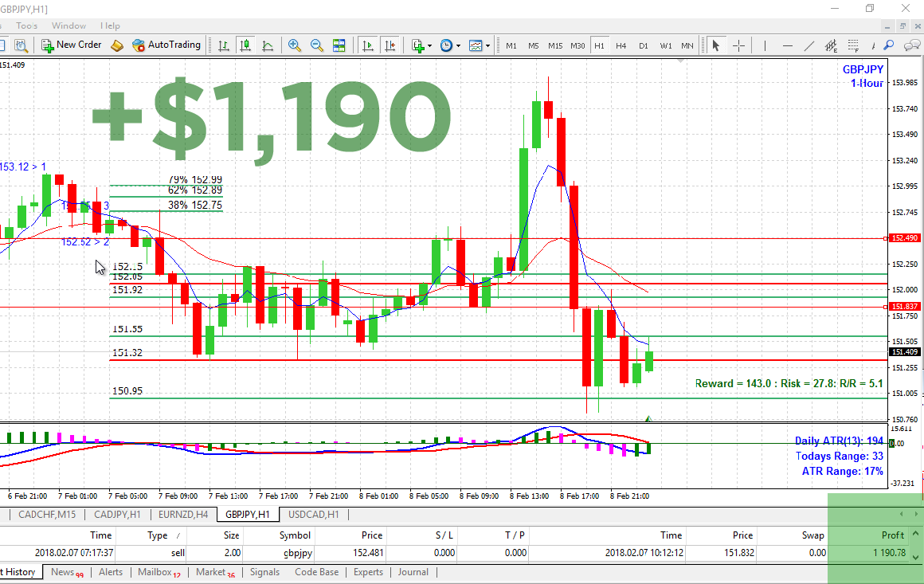Switch chart to line chart type

pos(268,45)
